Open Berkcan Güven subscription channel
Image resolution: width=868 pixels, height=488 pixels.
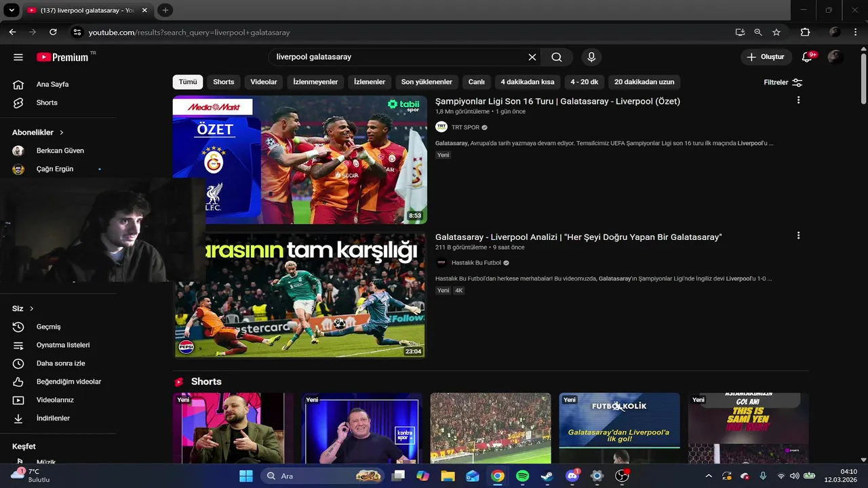[61, 150]
